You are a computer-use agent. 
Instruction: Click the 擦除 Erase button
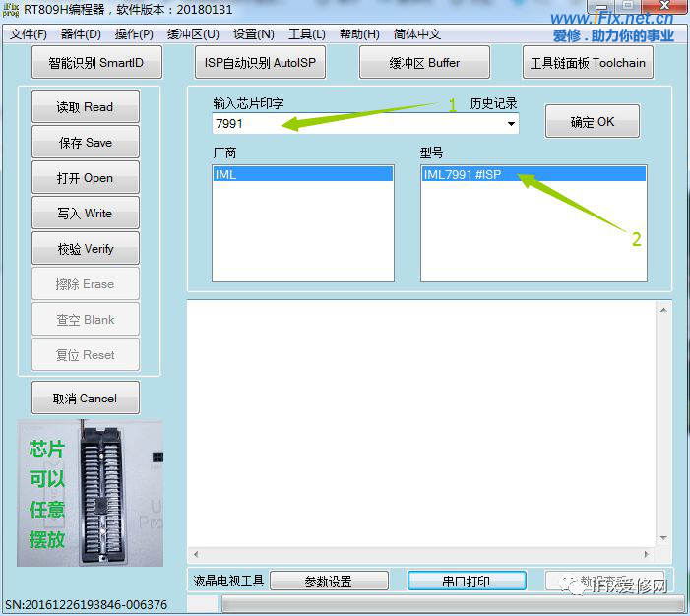click(86, 284)
